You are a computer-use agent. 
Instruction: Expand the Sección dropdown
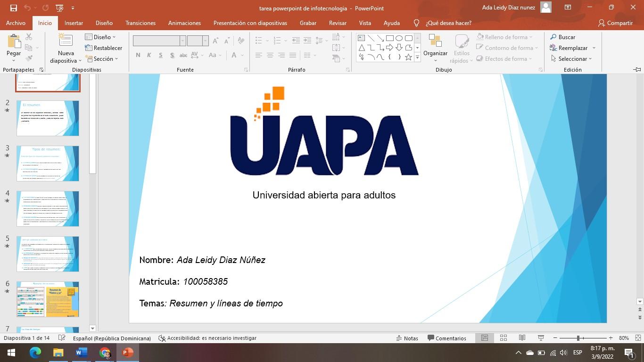point(101,58)
